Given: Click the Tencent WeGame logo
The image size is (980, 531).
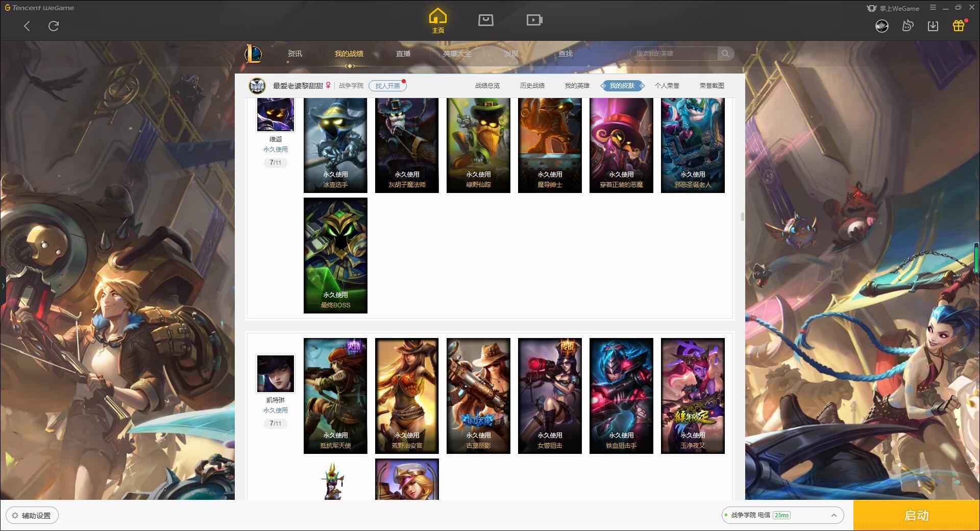Looking at the screenshot, I should click(39, 8).
